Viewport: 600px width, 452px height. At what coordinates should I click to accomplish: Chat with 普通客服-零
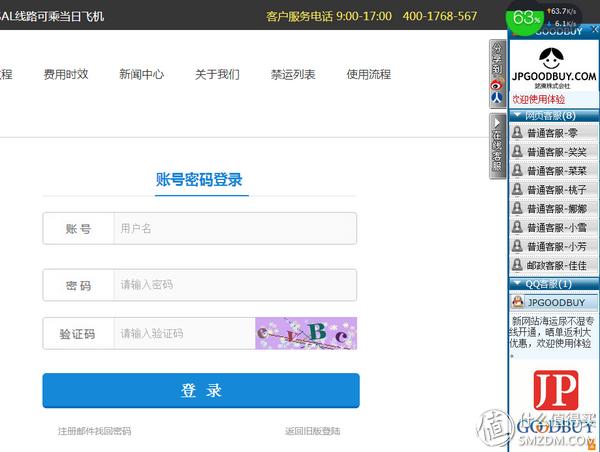point(554,133)
